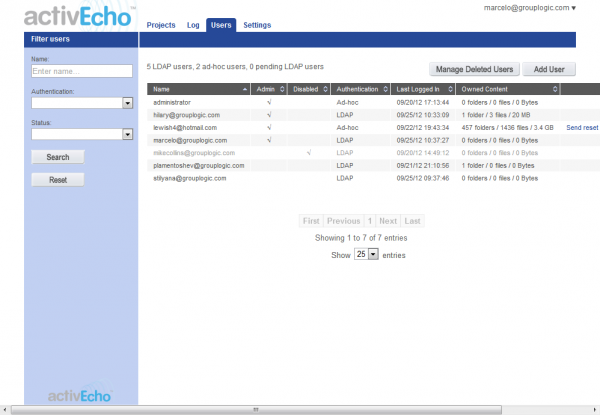Click the activEcho logo at top
600x415 pixels.
(x=78, y=17)
